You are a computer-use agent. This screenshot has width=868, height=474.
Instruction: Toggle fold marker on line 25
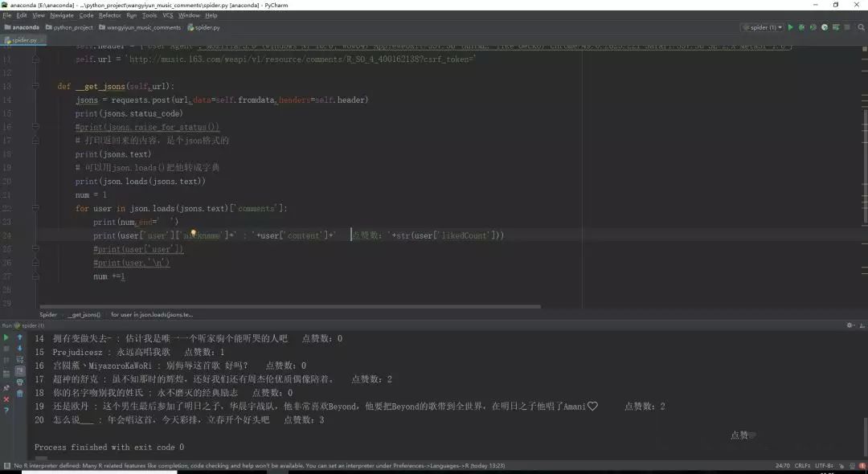pos(35,249)
